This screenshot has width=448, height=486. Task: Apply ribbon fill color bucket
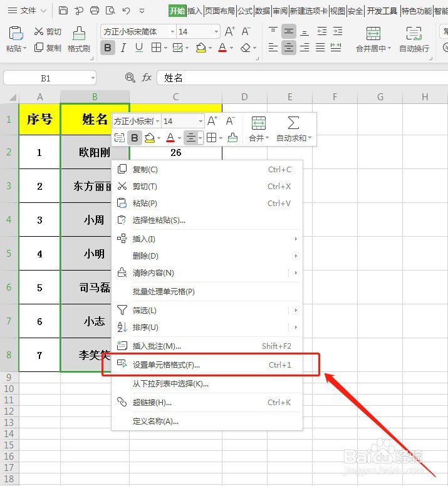[201, 48]
